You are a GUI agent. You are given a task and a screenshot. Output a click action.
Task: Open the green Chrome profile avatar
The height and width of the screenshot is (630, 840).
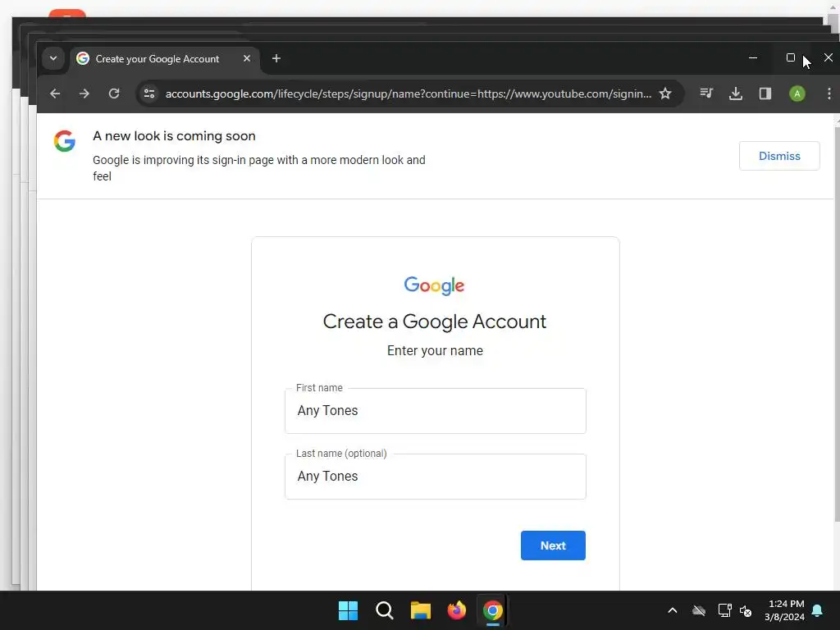coord(797,94)
